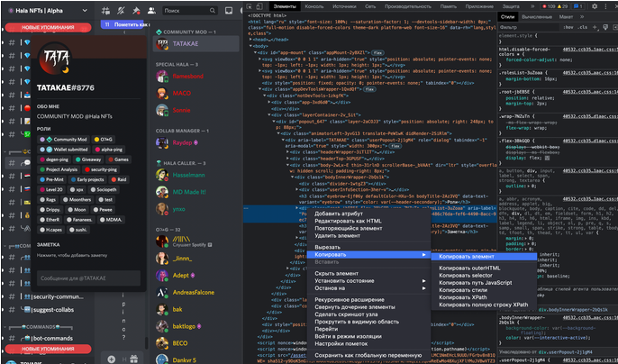The height and width of the screenshot is (364, 618).
Task: Open the Макет tab
Action: click(x=566, y=17)
